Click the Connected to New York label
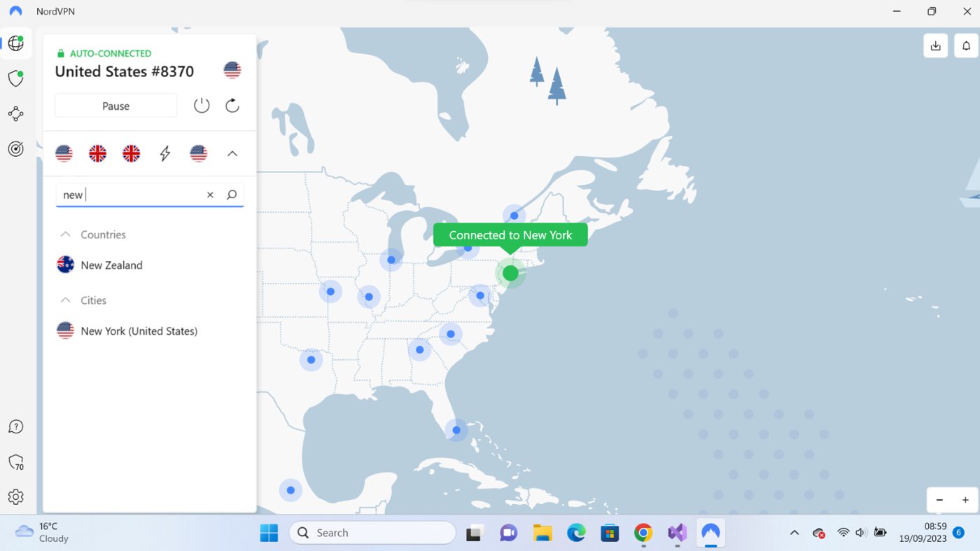 pyautogui.click(x=510, y=235)
